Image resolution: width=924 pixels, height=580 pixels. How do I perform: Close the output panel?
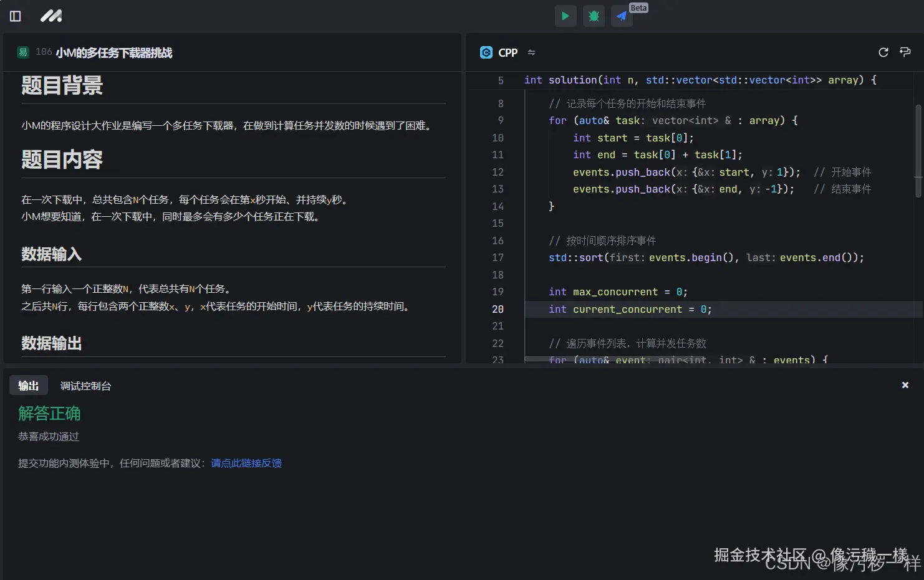coord(905,385)
